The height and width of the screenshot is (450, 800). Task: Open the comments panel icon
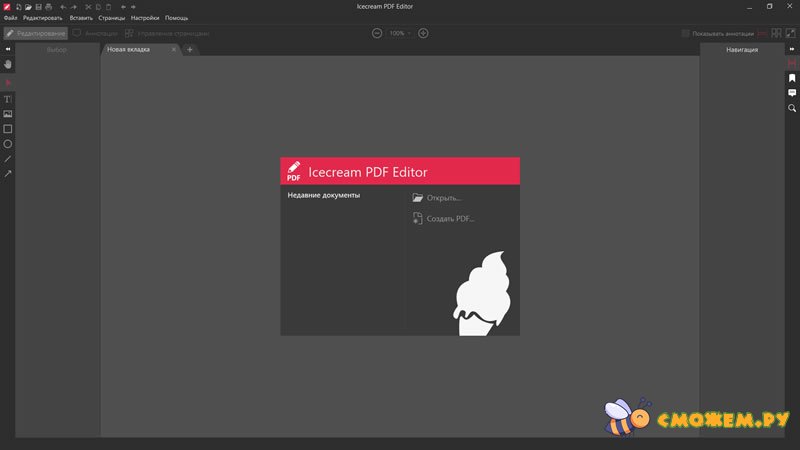tap(792, 93)
